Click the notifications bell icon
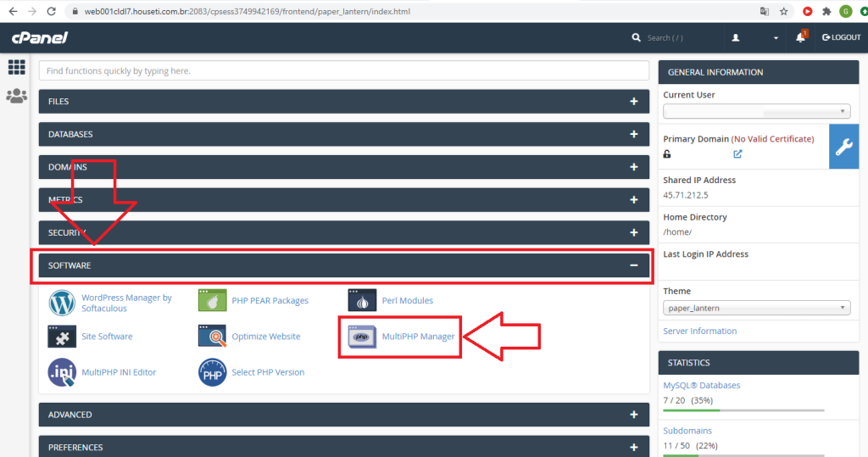This screenshot has width=868, height=457. [x=800, y=37]
